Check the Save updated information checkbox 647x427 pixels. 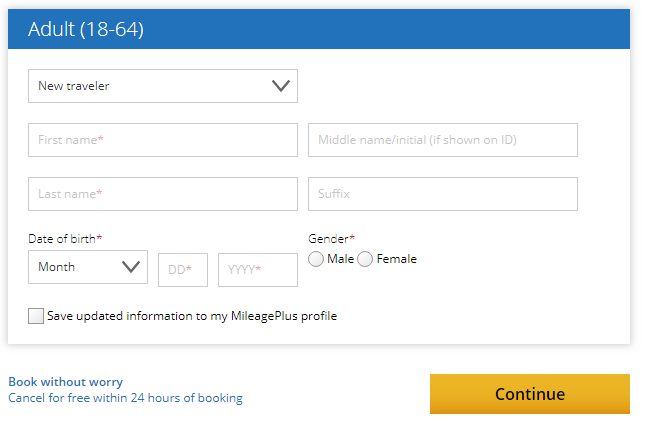(36, 316)
